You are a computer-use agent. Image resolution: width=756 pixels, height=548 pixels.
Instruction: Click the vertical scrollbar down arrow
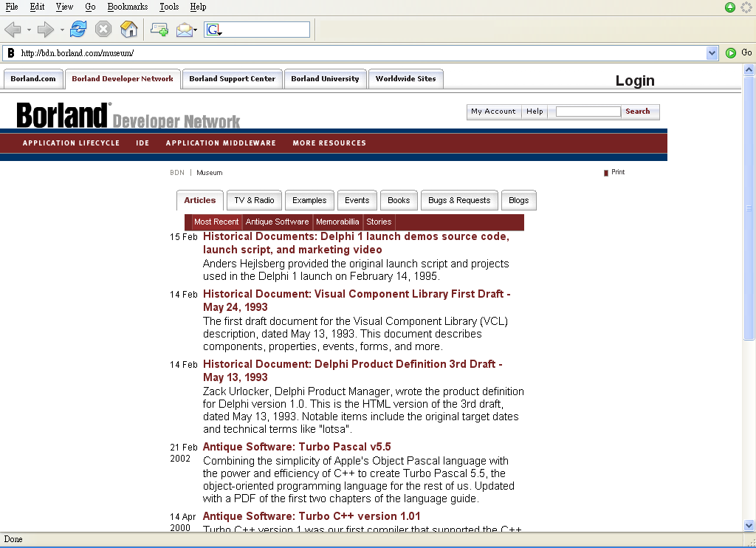pyautogui.click(x=749, y=525)
